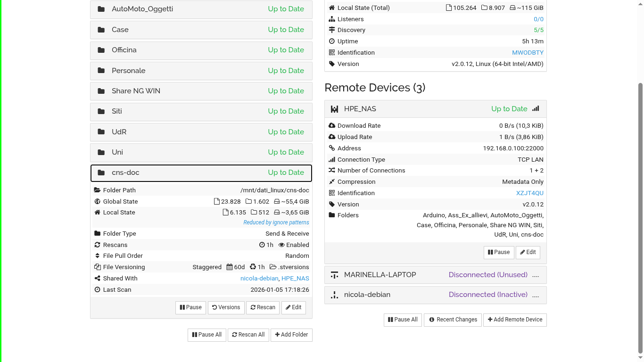This screenshot has width=644, height=362.
Task: Pause the cns-doc folder
Action: click(190, 307)
